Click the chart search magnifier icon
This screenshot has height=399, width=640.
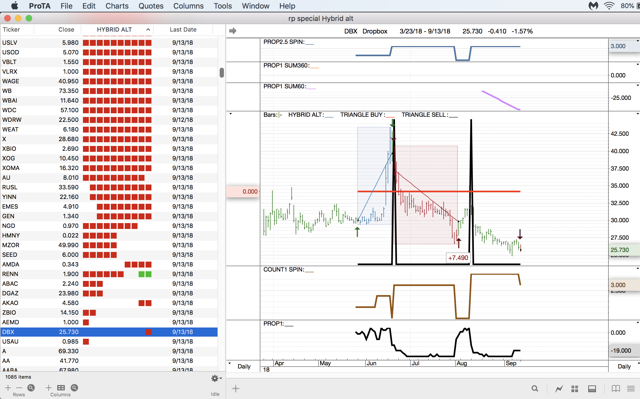pyautogui.click(x=535, y=388)
